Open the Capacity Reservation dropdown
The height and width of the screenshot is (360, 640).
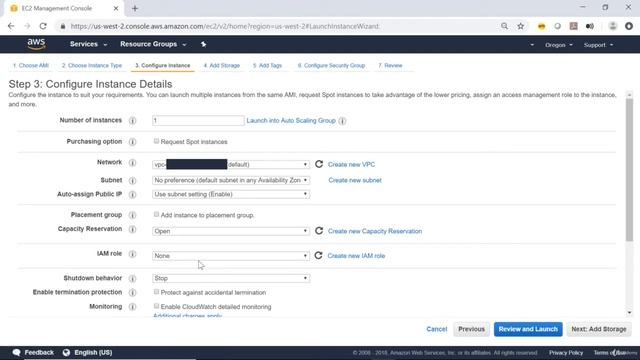pos(231,231)
